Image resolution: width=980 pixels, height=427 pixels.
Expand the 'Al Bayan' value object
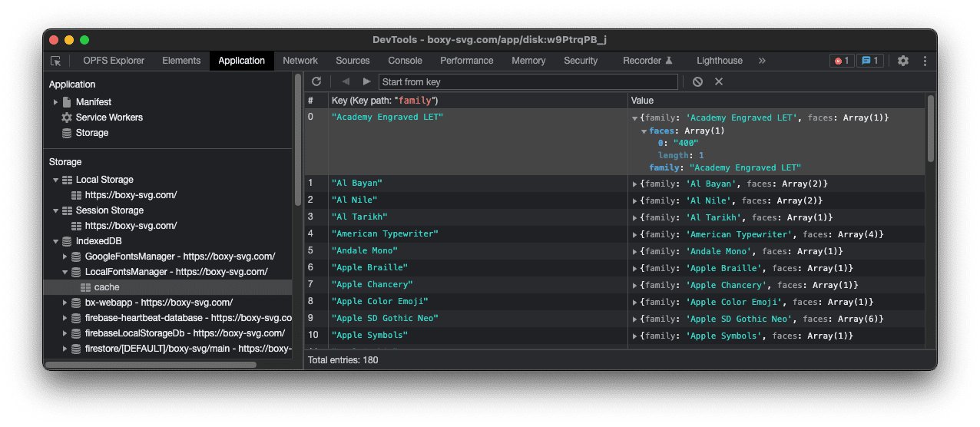[634, 184]
